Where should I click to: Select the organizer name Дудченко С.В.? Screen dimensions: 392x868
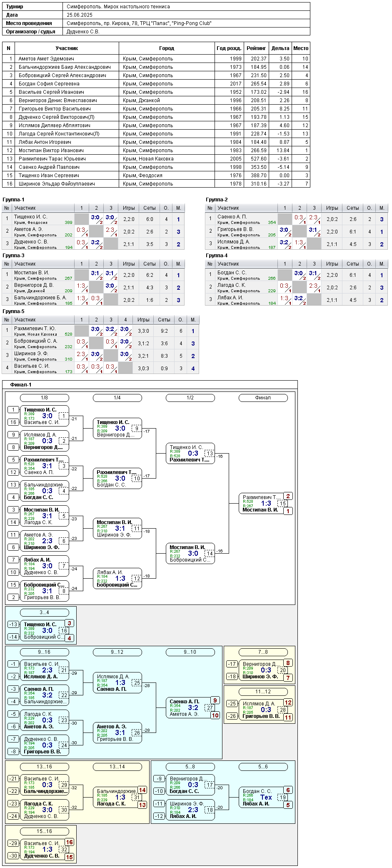click(x=83, y=32)
